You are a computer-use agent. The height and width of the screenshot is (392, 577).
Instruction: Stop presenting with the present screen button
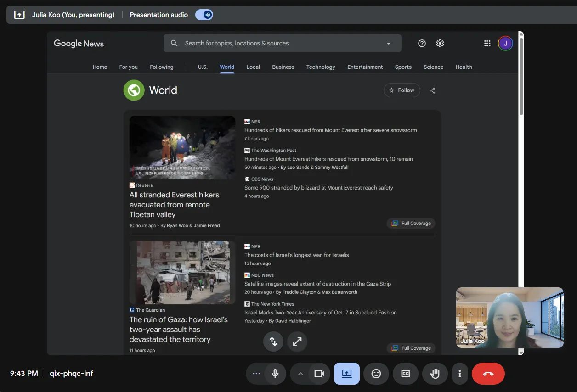347,374
